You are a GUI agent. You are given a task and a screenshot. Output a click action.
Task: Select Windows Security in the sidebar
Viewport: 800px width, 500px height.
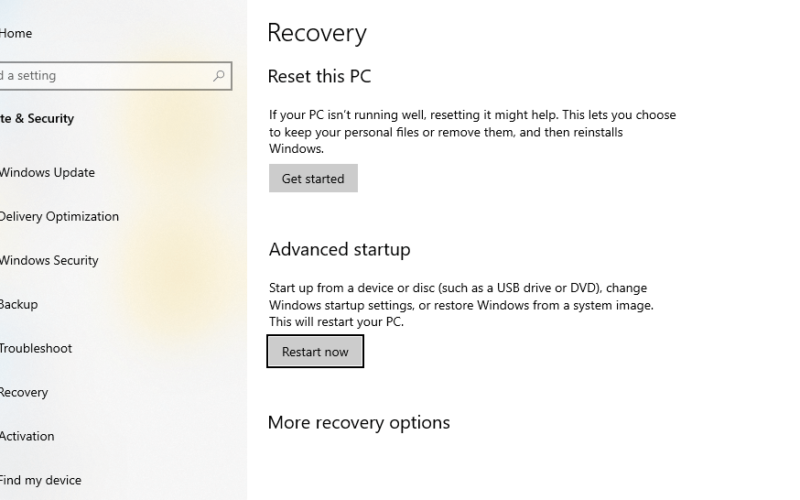(x=49, y=260)
